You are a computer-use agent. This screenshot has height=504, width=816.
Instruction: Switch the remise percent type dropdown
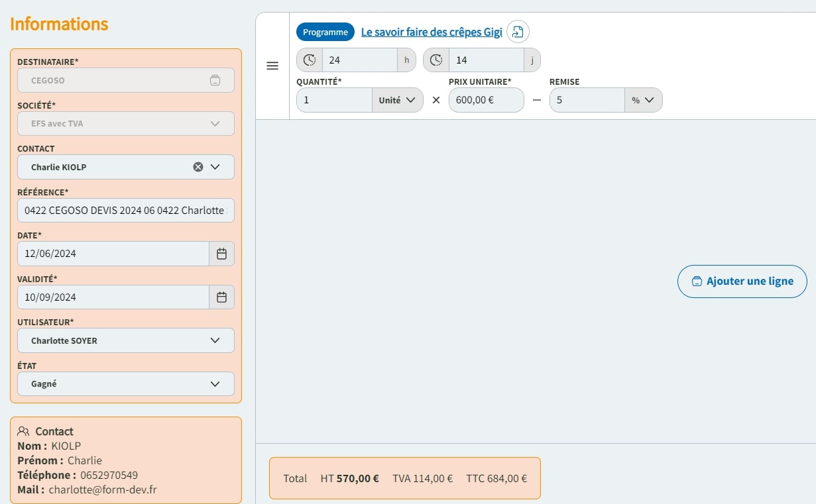[642, 100]
